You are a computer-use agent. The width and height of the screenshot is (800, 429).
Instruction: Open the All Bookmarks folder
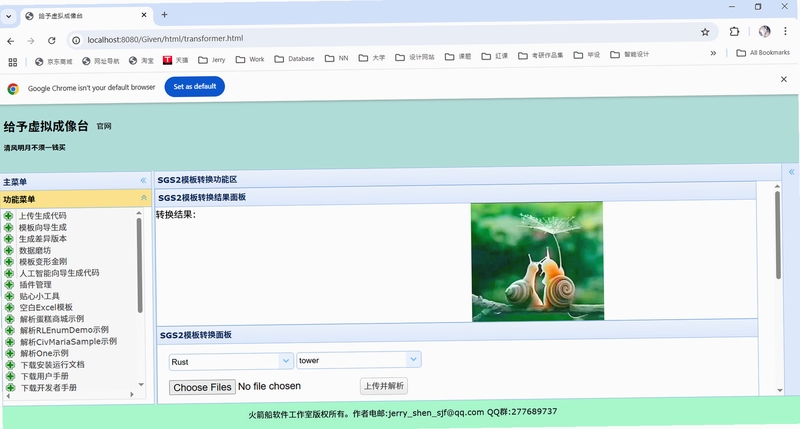point(763,53)
